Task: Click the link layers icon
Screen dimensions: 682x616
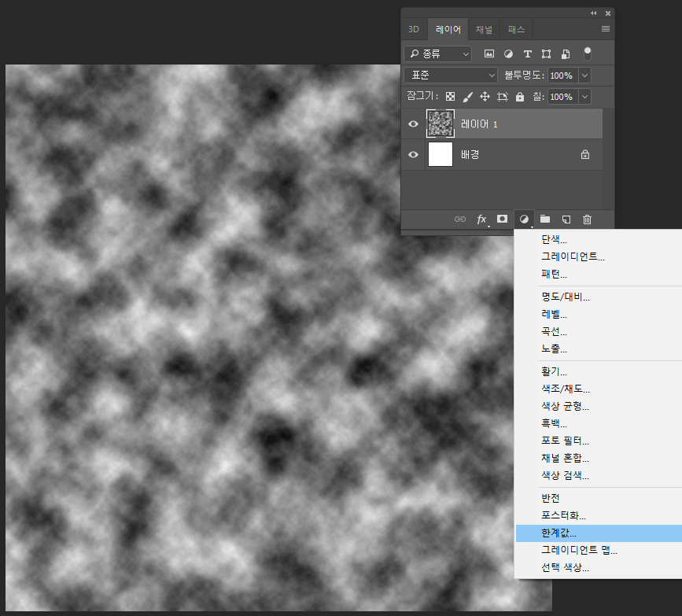Action: 459,219
